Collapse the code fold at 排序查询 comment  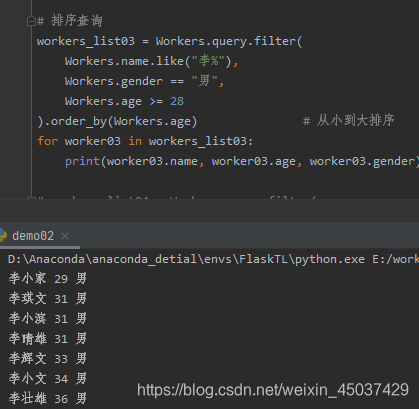tap(31, 22)
